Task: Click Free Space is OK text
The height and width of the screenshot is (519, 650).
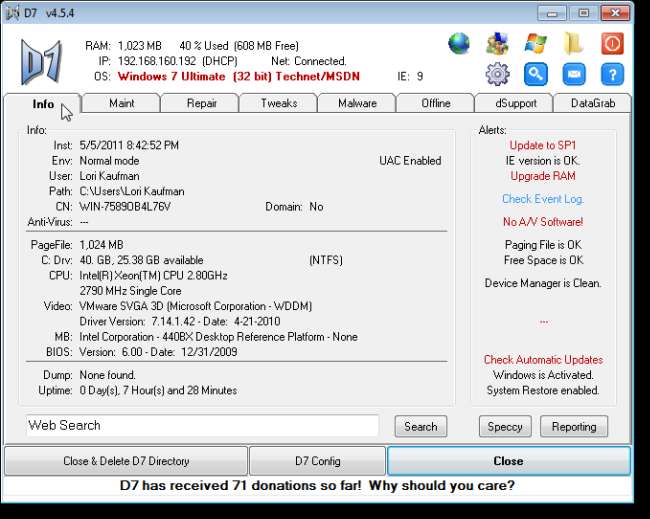Action: (543, 260)
